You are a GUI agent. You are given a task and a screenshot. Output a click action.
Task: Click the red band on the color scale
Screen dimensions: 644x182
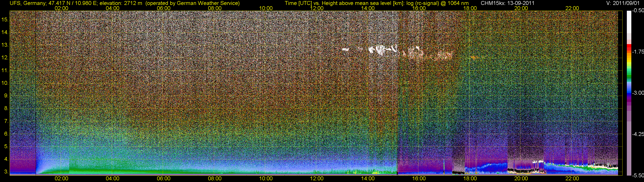point(629,48)
